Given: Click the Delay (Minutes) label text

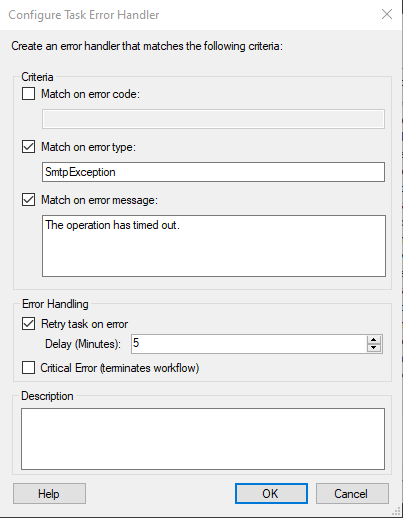Looking at the screenshot, I should (x=83, y=344).
